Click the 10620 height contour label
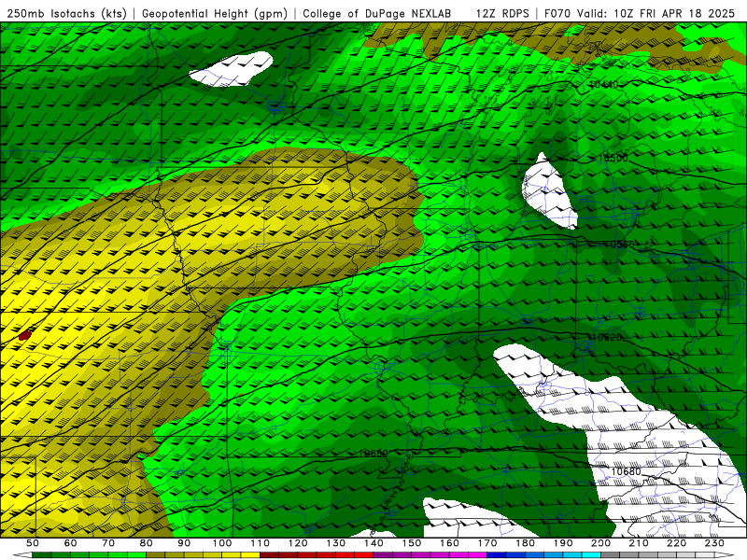 [607, 337]
